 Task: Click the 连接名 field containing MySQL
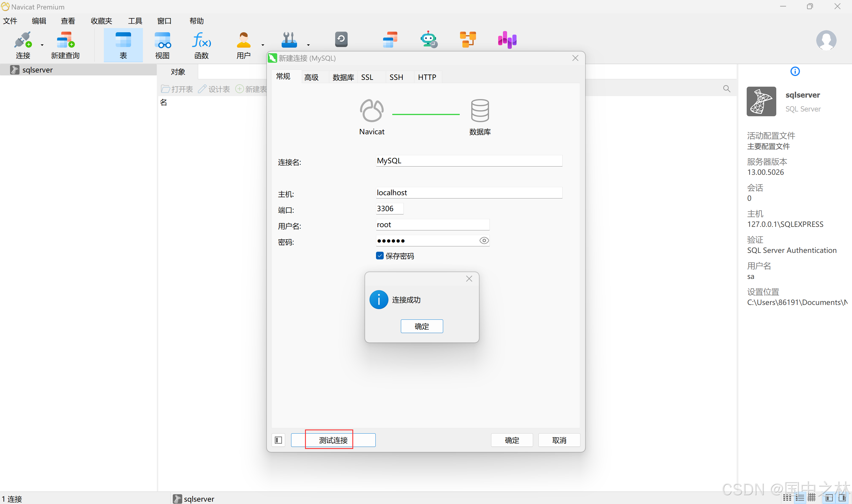pos(469,161)
